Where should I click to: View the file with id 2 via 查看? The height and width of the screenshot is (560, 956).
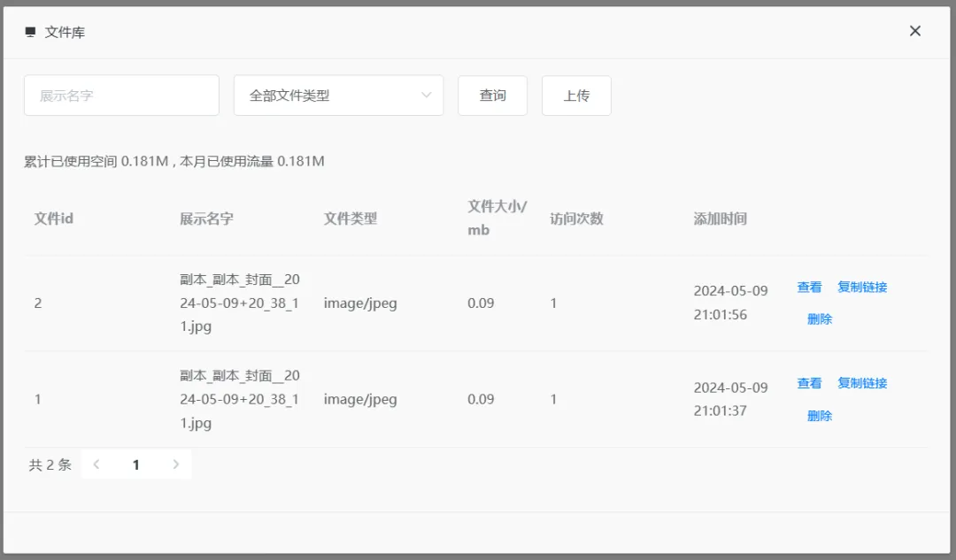coord(809,287)
